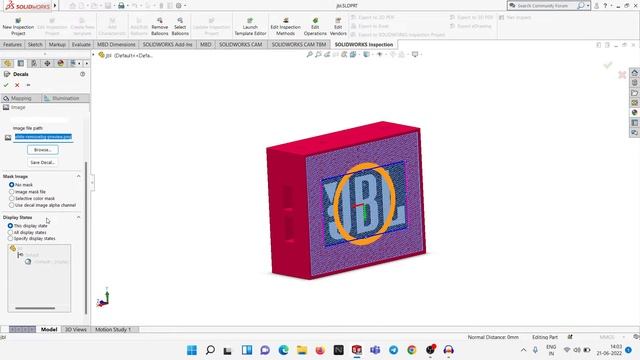Open the Mapping tab in Decals

pos(21,98)
